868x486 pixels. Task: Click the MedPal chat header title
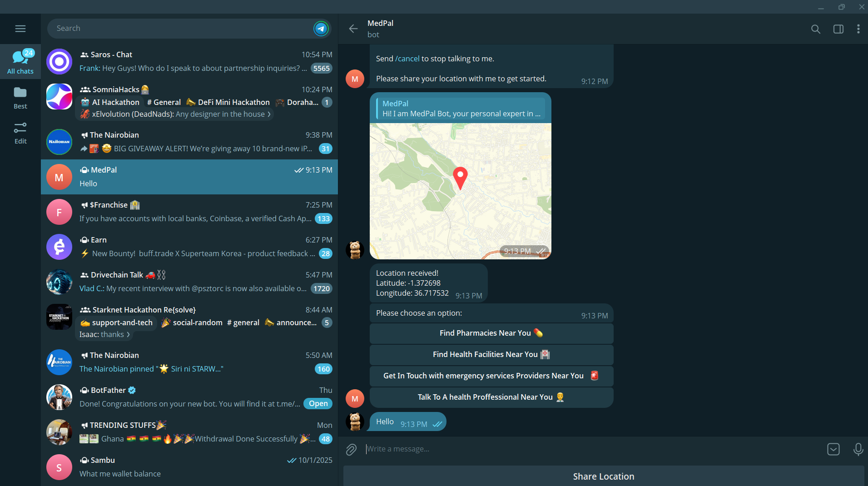pyautogui.click(x=380, y=23)
